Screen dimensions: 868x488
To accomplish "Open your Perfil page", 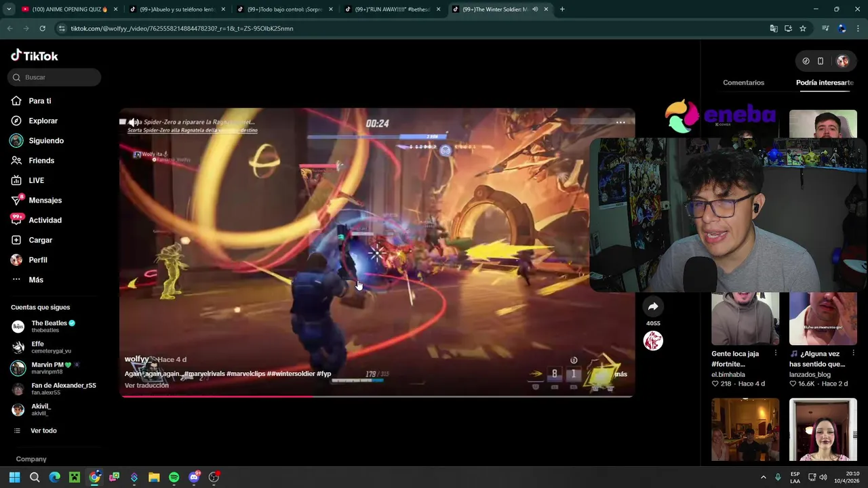I will [37, 260].
